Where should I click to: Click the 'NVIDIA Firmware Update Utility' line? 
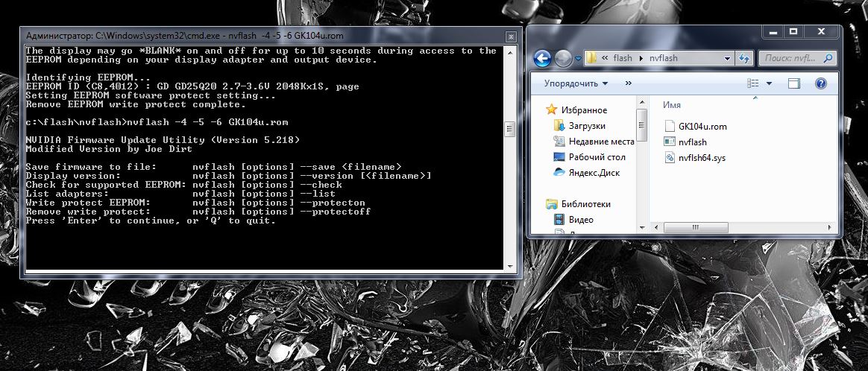[x=163, y=141]
